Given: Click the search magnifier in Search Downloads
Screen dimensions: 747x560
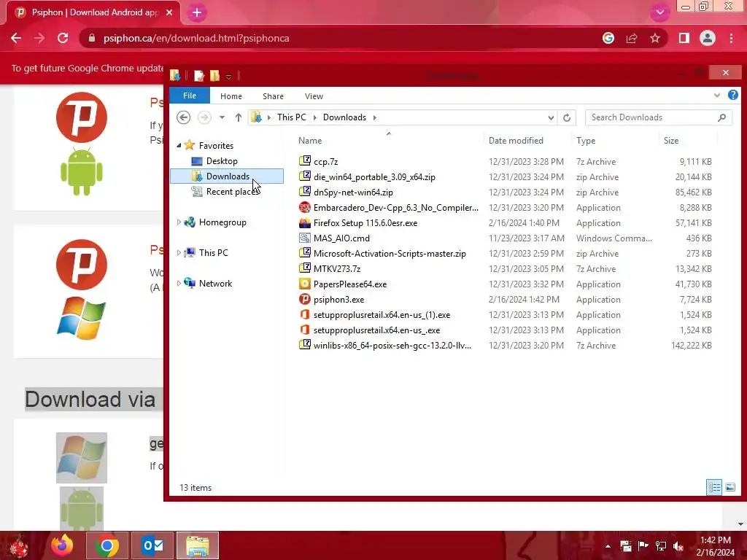Looking at the screenshot, I should click(x=721, y=117).
